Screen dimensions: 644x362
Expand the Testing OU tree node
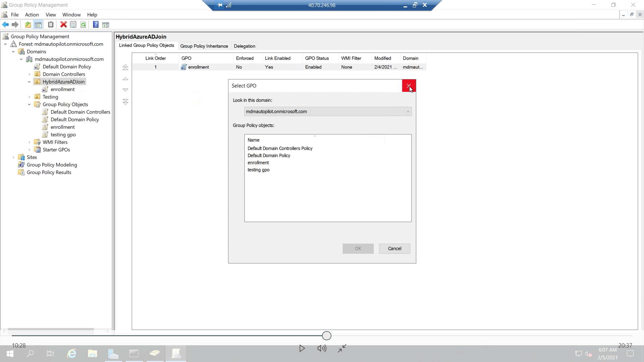coord(29,97)
